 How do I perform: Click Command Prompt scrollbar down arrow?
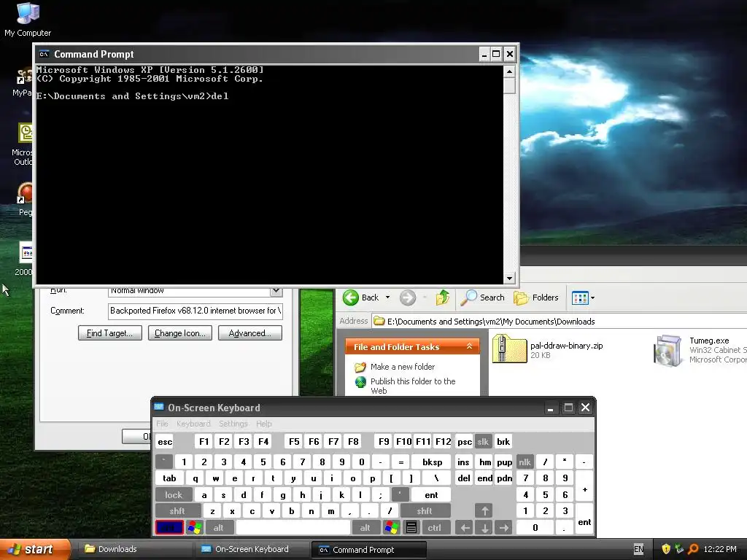click(509, 278)
